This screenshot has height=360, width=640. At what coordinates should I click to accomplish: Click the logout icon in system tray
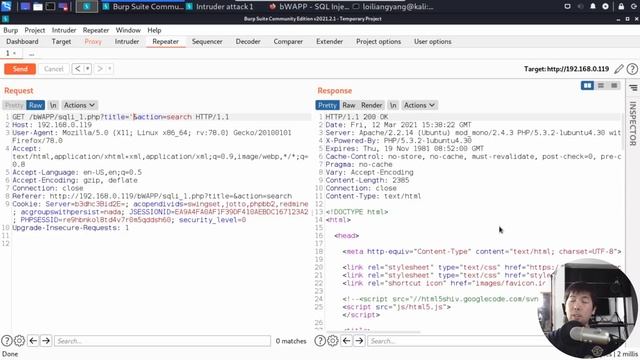click(634, 7)
